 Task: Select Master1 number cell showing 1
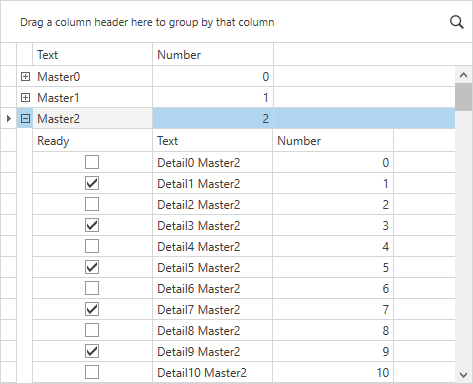click(x=213, y=98)
